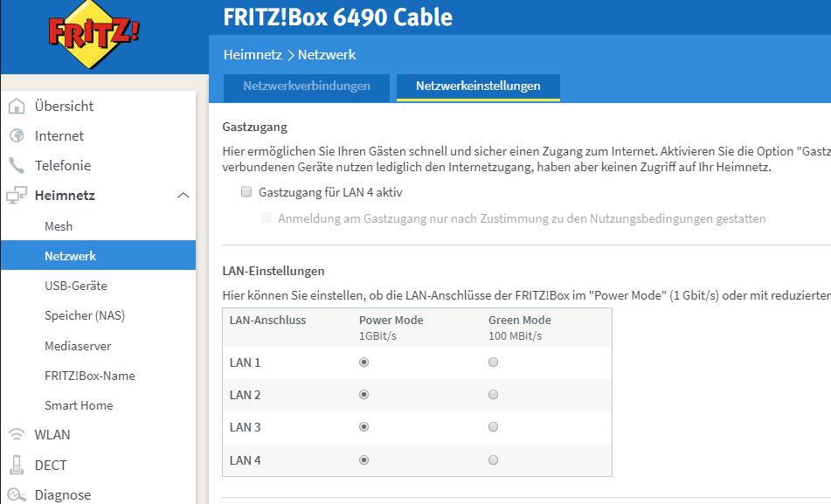Viewport: 831px width, 504px height.
Task: Collapse the Heimnetz menu section
Action: pos(183,196)
